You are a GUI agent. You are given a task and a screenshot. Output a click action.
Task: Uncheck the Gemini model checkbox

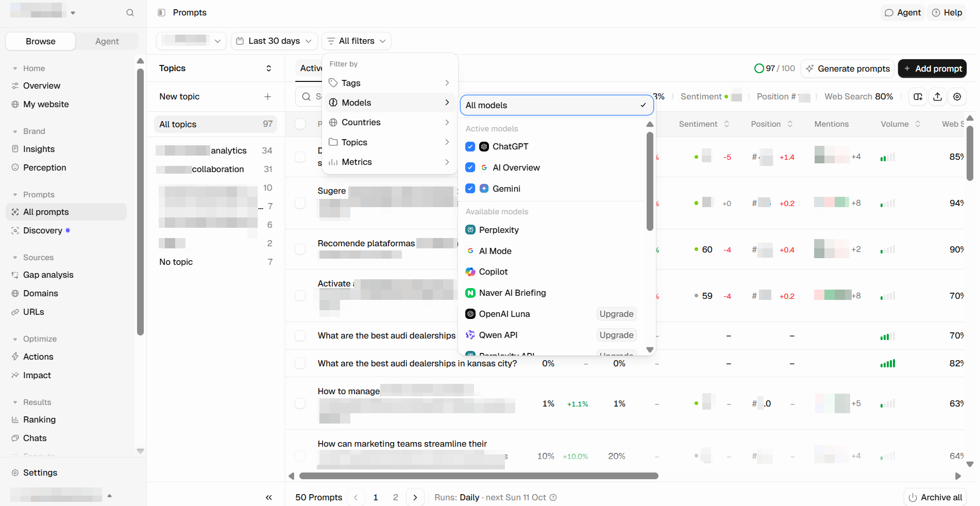pyautogui.click(x=470, y=189)
